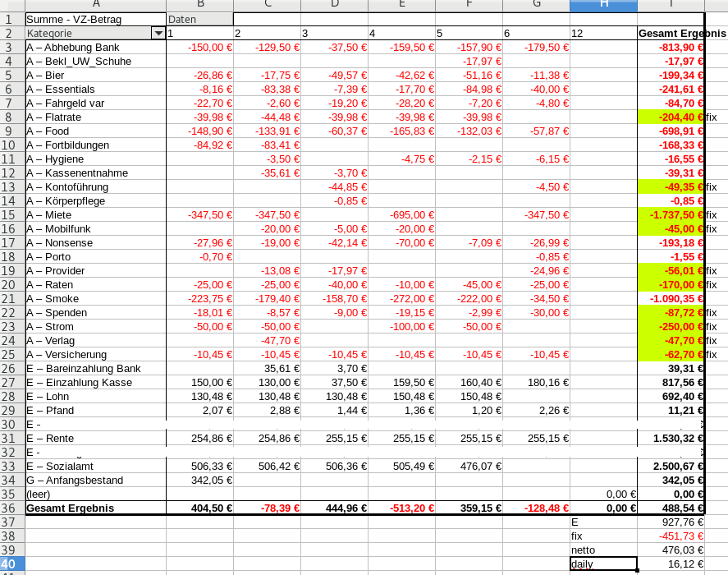Select the daily label cell
Screen dimensions: 728x575
[x=603, y=564]
